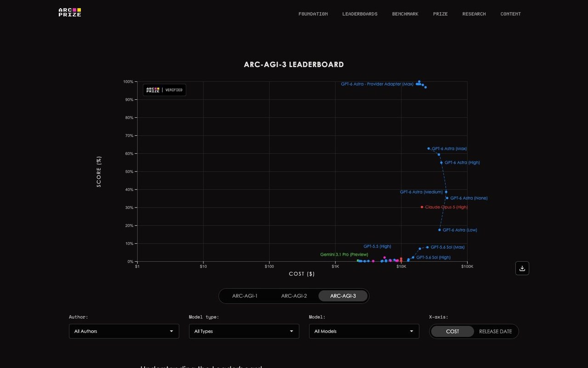Click the "GPT-5.6 Sol (High)" chart label
This screenshot has width=588, height=368.
[433, 258]
